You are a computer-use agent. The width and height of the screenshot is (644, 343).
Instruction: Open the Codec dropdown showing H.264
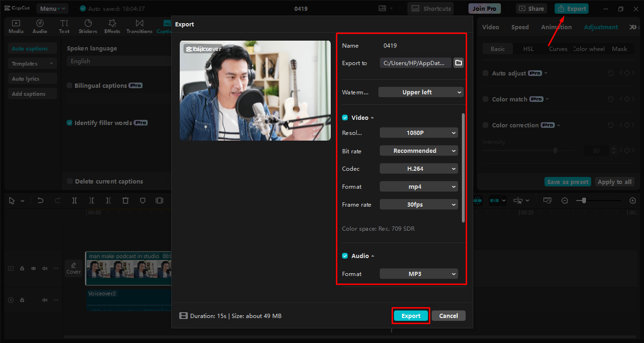point(419,168)
